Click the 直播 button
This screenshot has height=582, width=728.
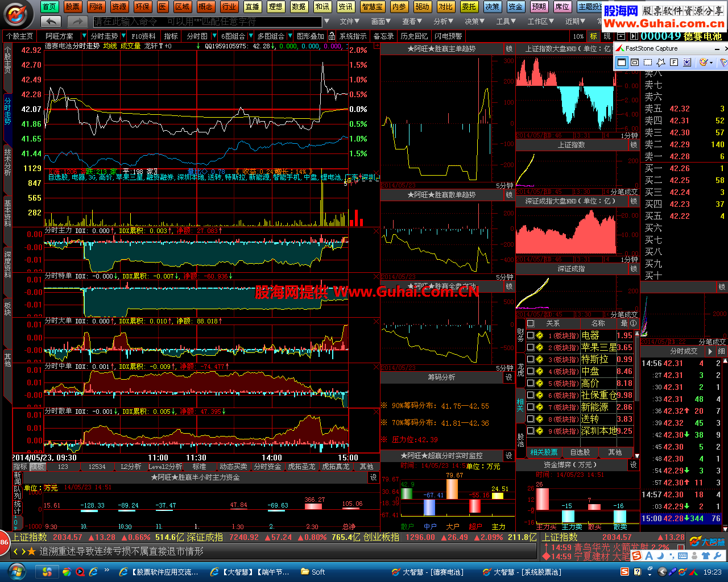(253, 7)
